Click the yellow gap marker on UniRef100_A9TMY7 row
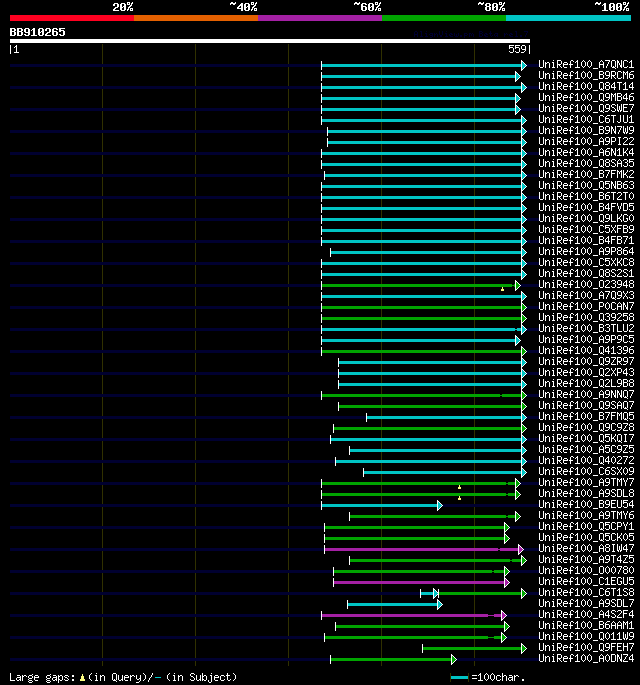 pos(459,487)
